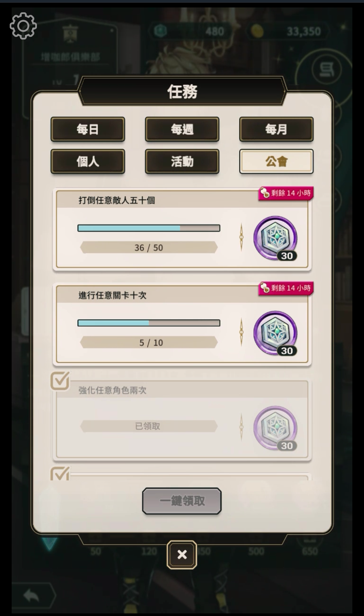Click the 已領取 claimed status label
This screenshot has height=616, width=364.
148,426
